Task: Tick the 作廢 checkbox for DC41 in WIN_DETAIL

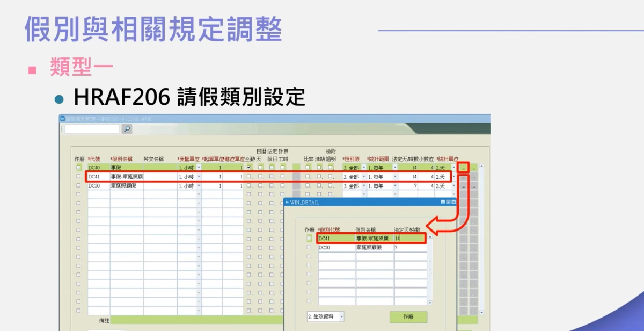Action: 309,239
